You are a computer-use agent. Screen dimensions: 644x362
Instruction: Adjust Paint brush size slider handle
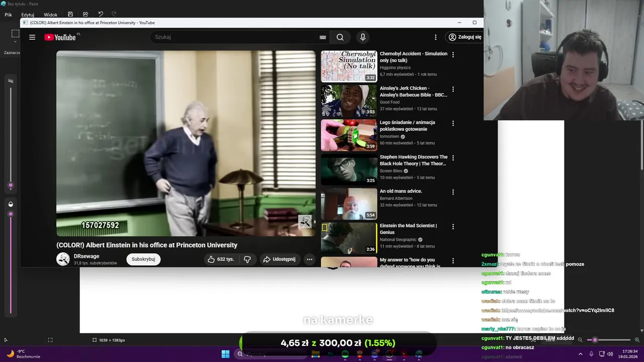(11, 186)
